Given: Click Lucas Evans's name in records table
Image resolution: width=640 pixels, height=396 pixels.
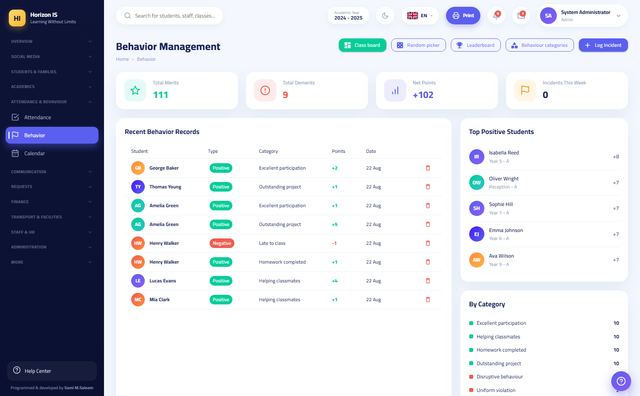Looking at the screenshot, I should point(162,281).
